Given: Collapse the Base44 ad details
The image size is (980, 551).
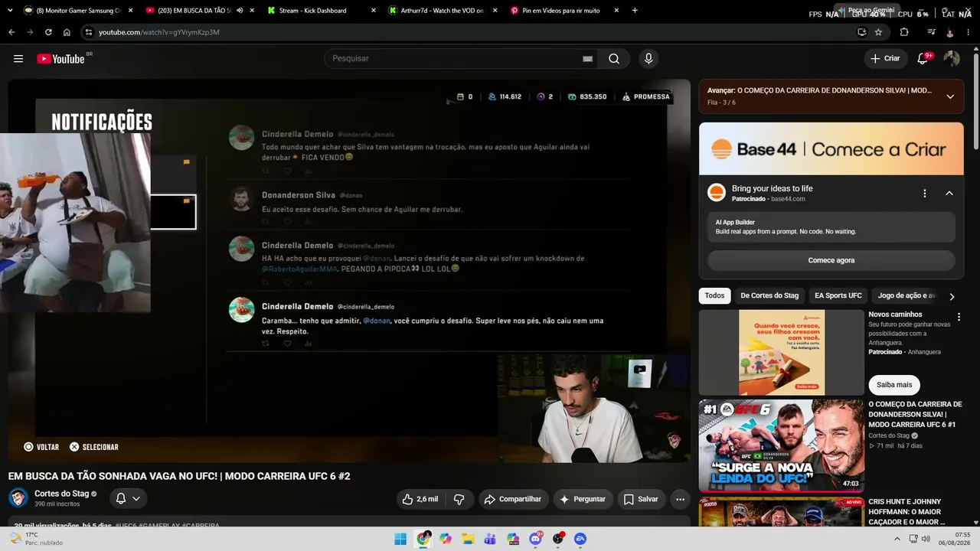Looking at the screenshot, I should pyautogui.click(x=949, y=194).
